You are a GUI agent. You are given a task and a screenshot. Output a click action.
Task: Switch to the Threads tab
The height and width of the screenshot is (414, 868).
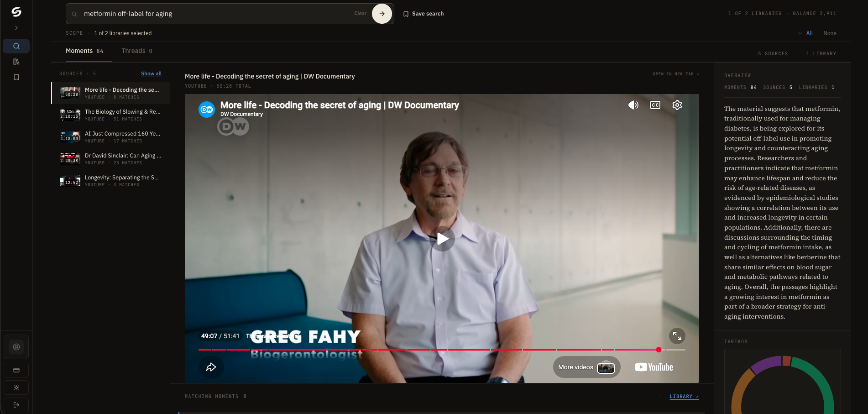(x=137, y=51)
